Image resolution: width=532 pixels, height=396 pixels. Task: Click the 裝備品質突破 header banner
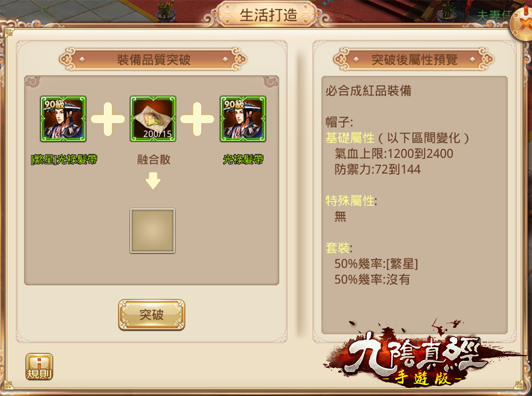153,59
